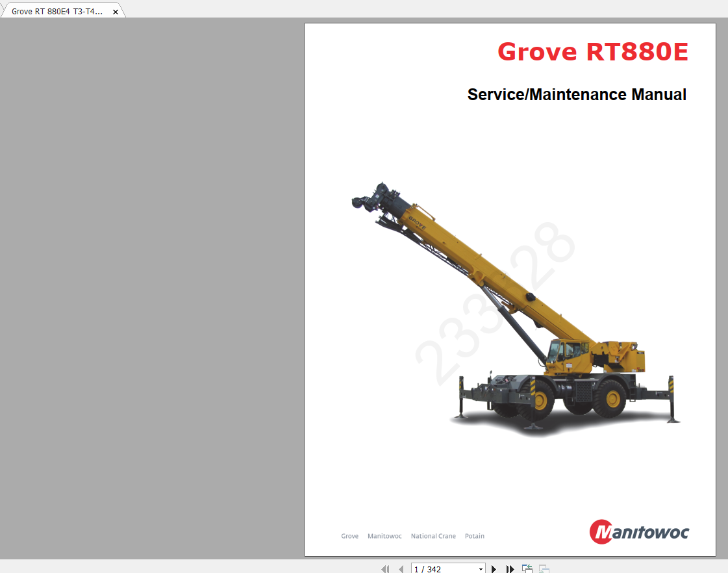Click the Service/Maintenance Manual heading
Viewport: 728px width, 573px height.
tap(577, 94)
